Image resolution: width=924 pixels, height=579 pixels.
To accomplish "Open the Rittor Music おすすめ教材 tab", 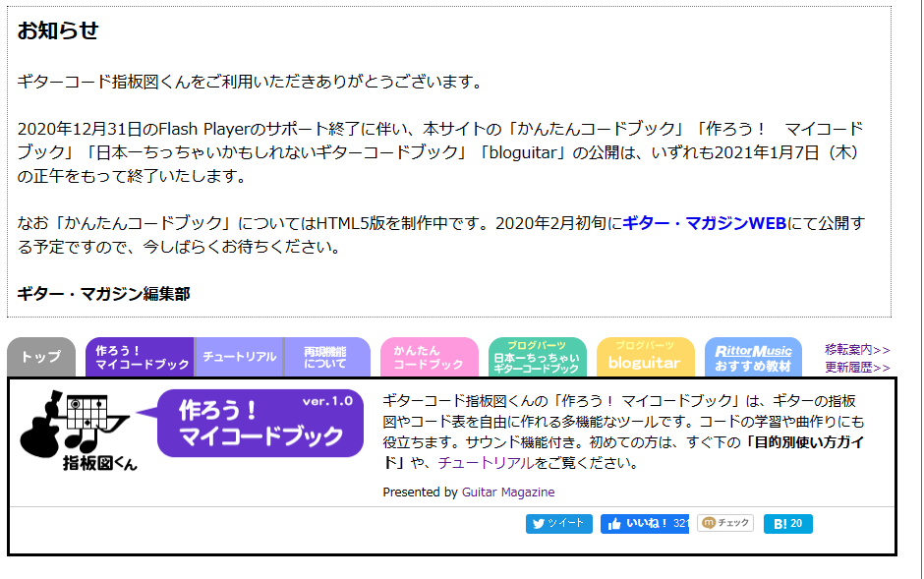I will point(753,357).
